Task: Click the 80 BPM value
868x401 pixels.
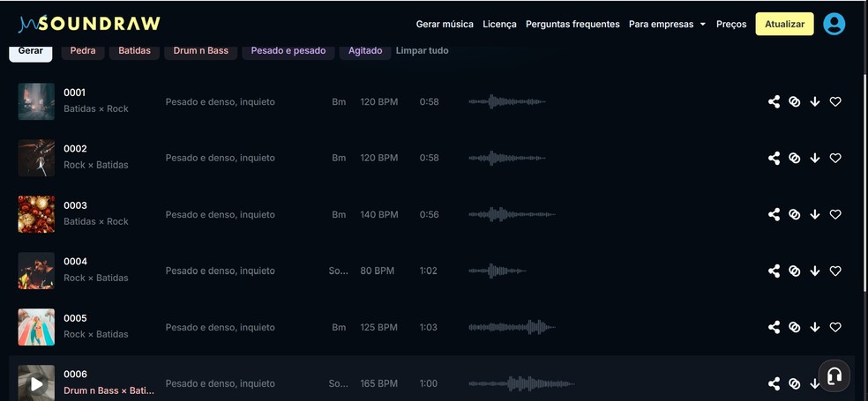Action: coord(377,271)
